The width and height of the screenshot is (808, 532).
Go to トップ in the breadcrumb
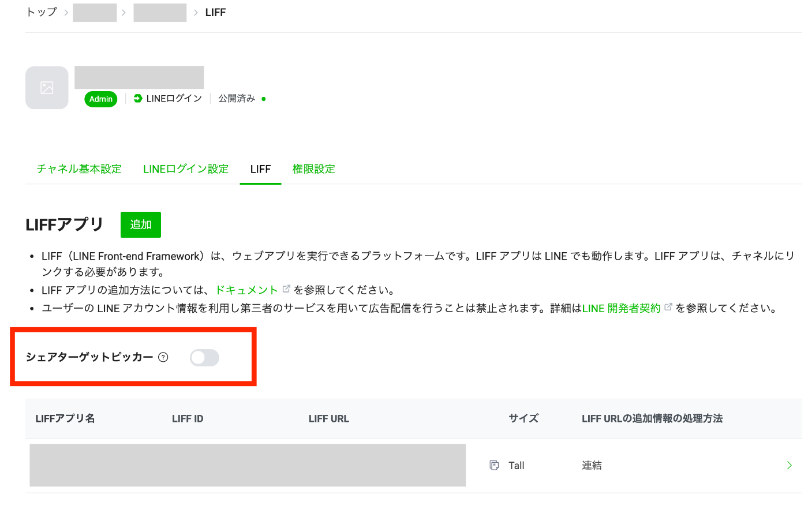tap(42, 12)
